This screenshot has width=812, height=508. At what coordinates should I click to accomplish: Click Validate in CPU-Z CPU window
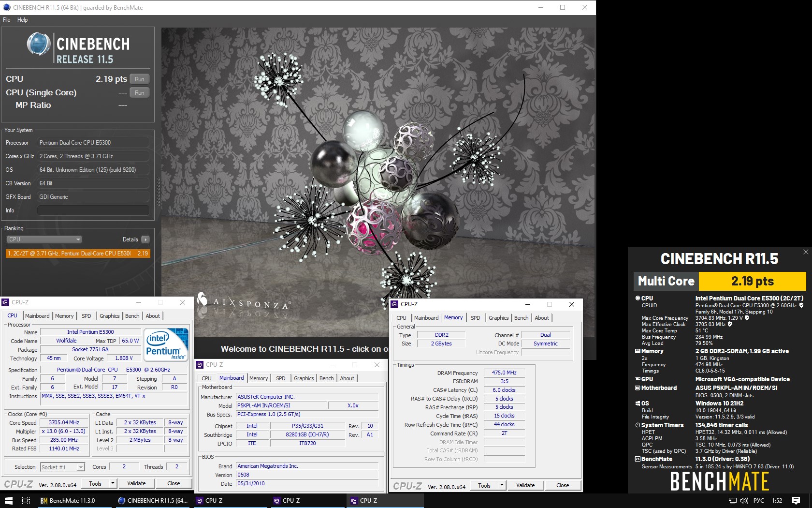[x=136, y=483]
